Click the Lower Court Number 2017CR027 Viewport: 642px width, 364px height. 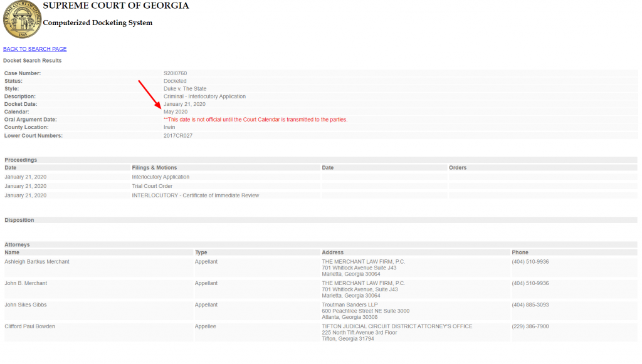(178, 135)
